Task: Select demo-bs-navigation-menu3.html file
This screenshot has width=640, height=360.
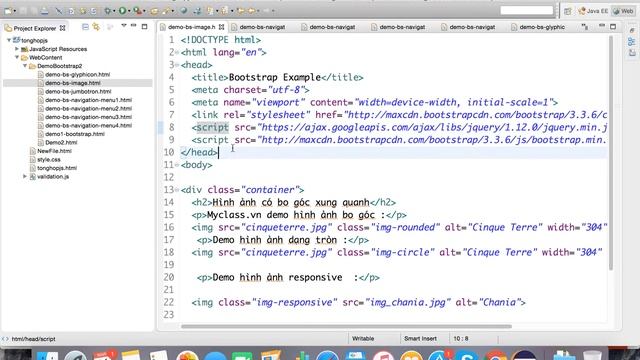Action: point(88,117)
